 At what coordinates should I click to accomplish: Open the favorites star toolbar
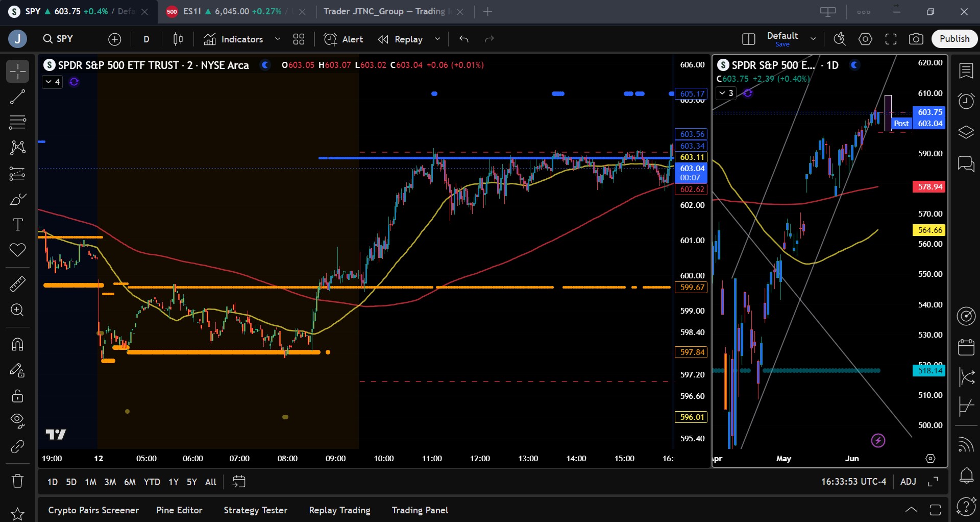pyautogui.click(x=17, y=513)
